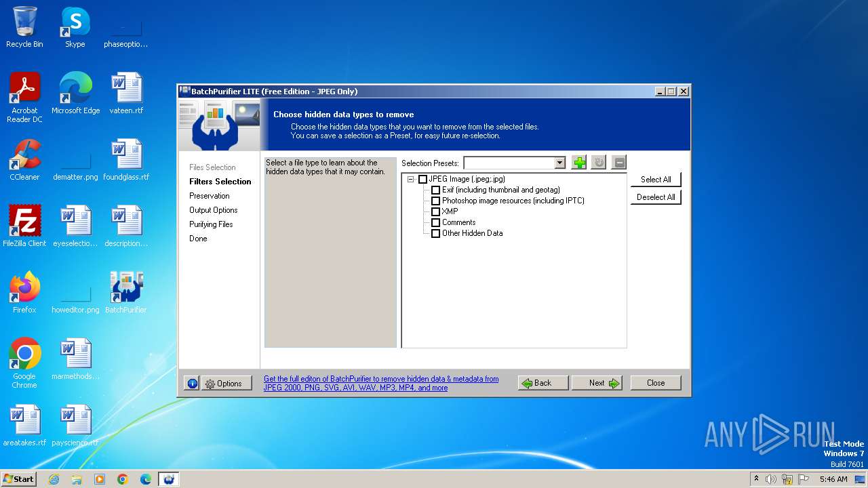The width and height of the screenshot is (868, 488).
Task: Open Windows Explorer folder in taskbar
Action: tap(77, 479)
